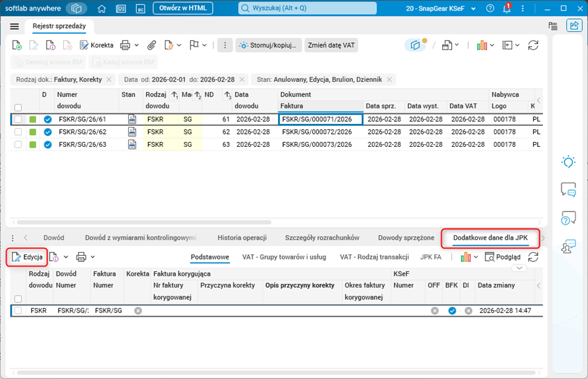
Task: Click the add new document icon
Action: tap(17, 45)
